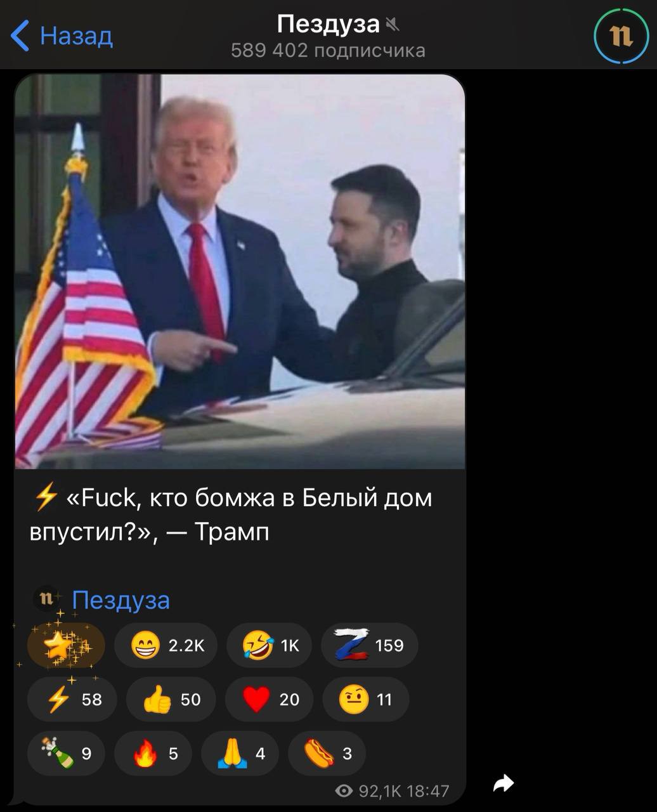Add lightning bolt reaction with 58
Screen dimensions: 657x812
(72, 699)
